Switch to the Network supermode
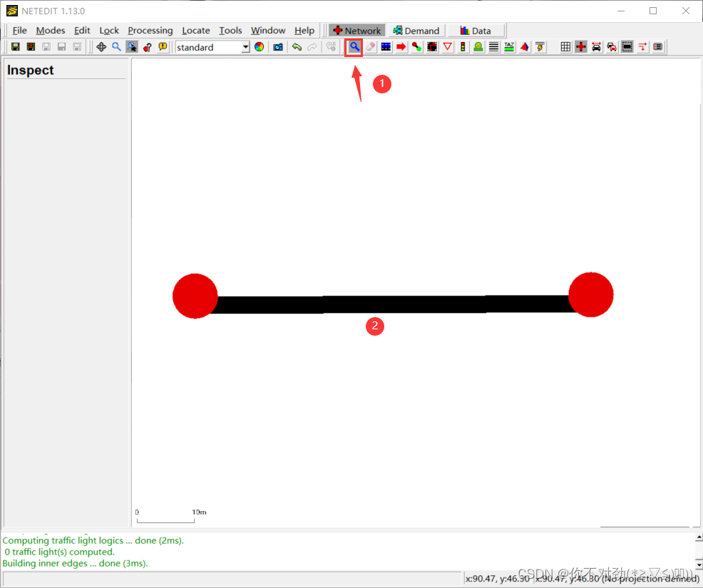The width and height of the screenshot is (703, 588). coord(357,31)
